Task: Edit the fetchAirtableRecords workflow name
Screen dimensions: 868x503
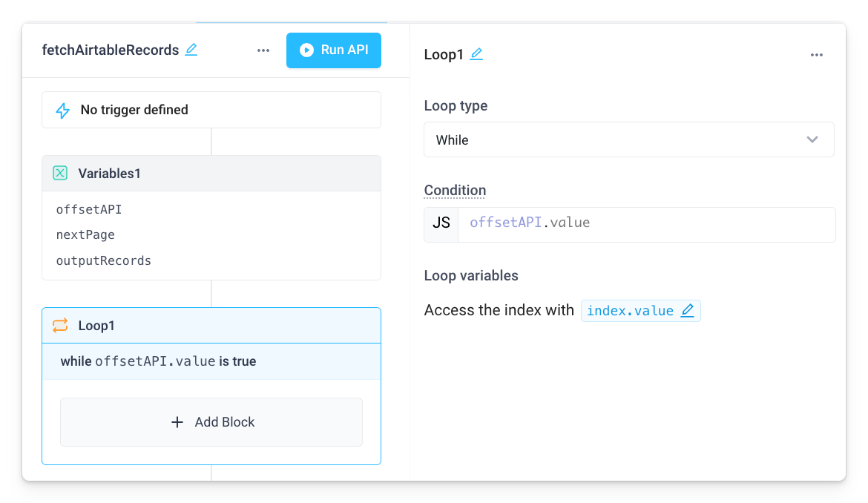Action: tap(191, 49)
